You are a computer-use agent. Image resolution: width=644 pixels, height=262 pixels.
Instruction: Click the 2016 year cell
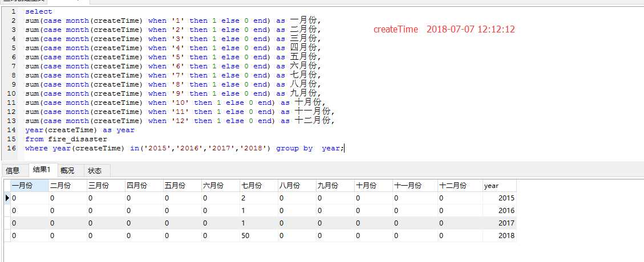(x=500, y=211)
